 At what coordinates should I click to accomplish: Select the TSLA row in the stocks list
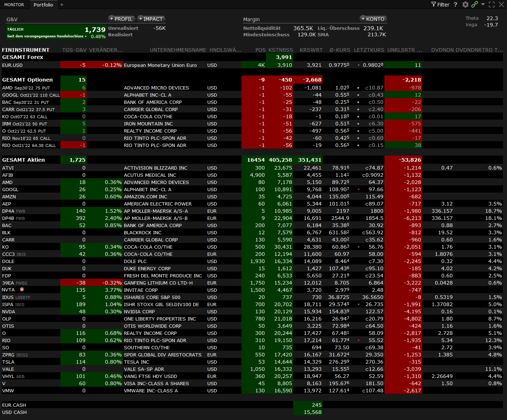(8, 362)
